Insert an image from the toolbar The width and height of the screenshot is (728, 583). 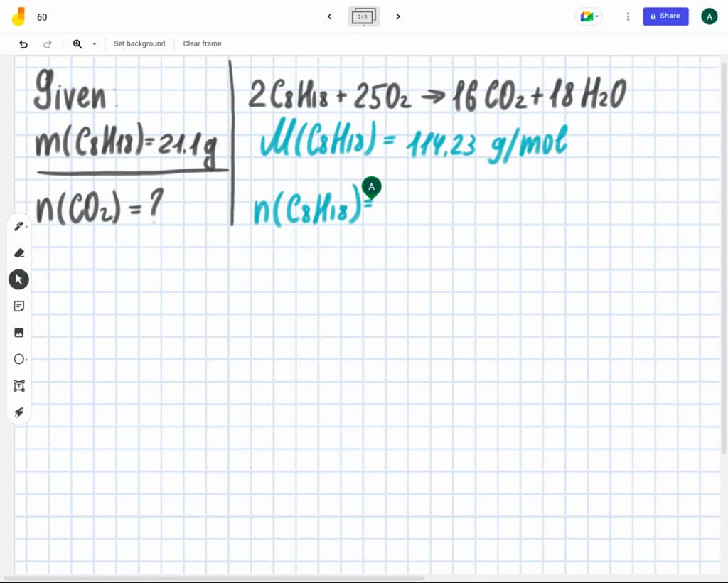19,332
